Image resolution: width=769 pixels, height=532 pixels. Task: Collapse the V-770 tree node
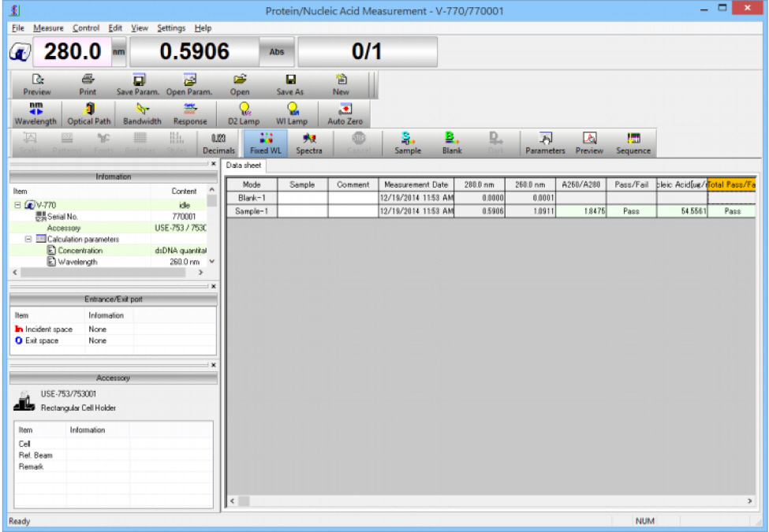[17, 205]
